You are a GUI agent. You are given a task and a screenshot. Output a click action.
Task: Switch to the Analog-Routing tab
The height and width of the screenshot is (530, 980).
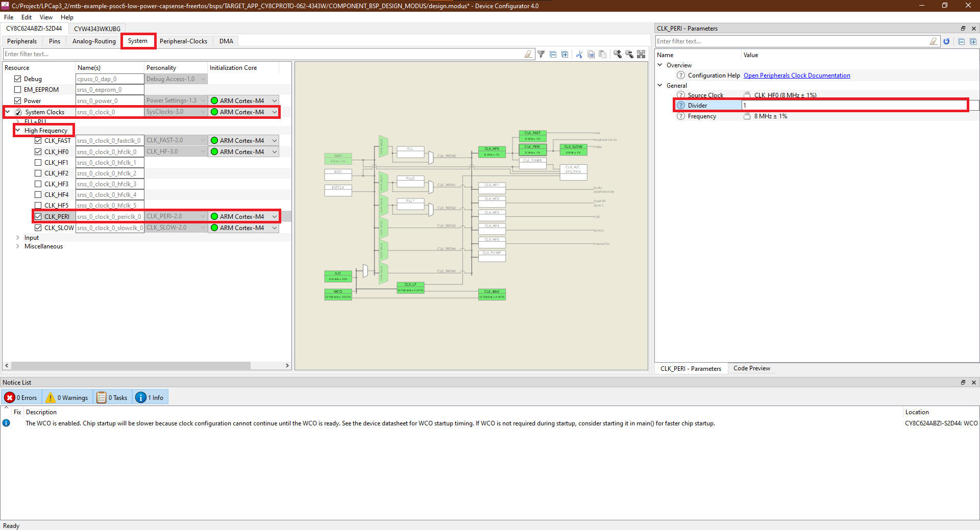point(94,41)
